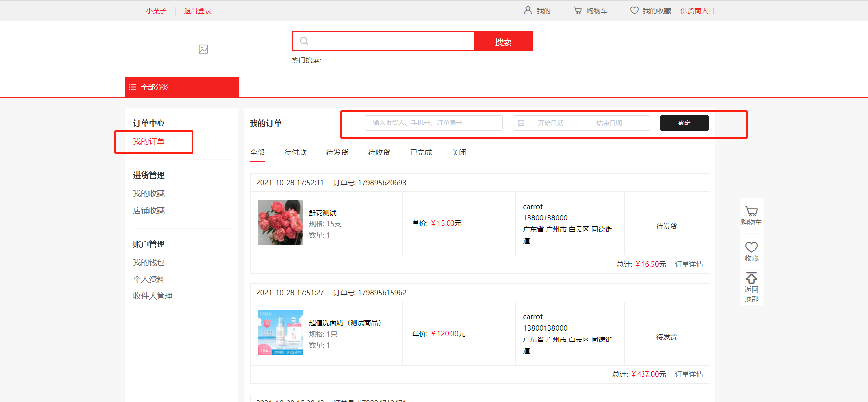Switch to the 待付款 tab

coord(295,153)
